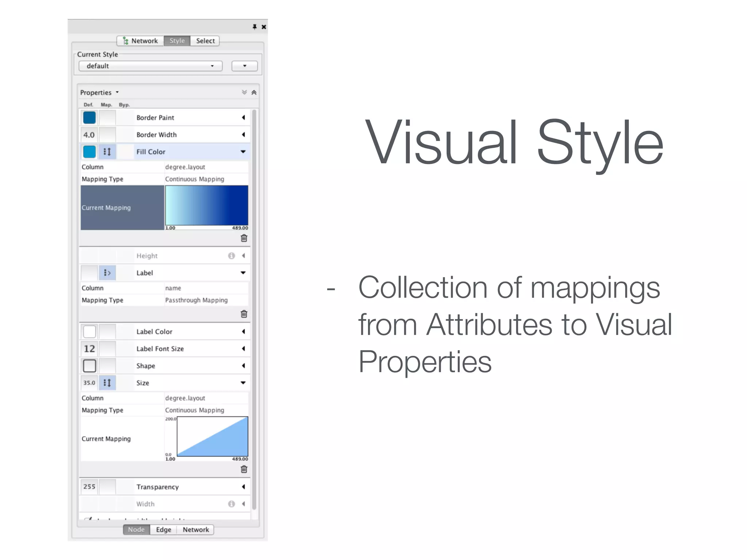Open the Select tab

click(x=205, y=41)
